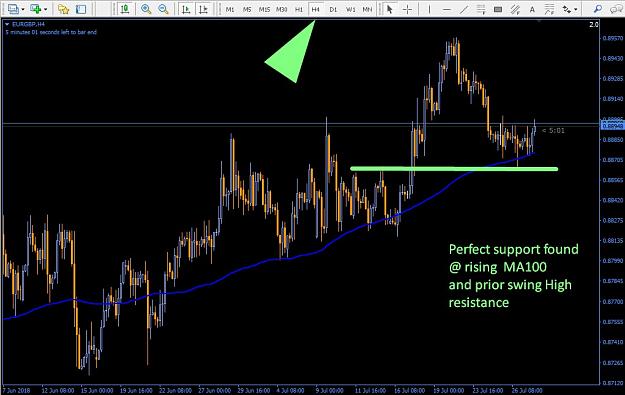Viewport: 625px width, 395px height.
Task: Open the chat bubbles icon
Action: pos(616,9)
